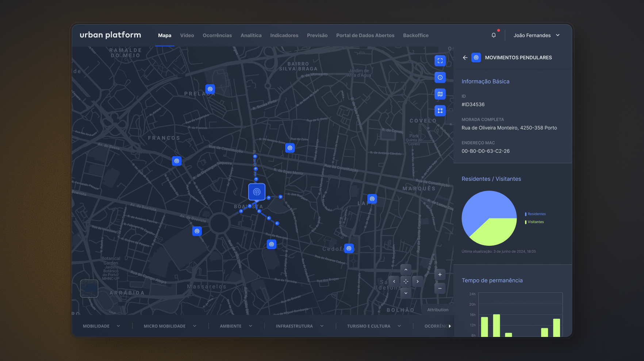Toggle Residentes legend entry in chart
The width and height of the screenshot is (644, 361).
point(536,214)
